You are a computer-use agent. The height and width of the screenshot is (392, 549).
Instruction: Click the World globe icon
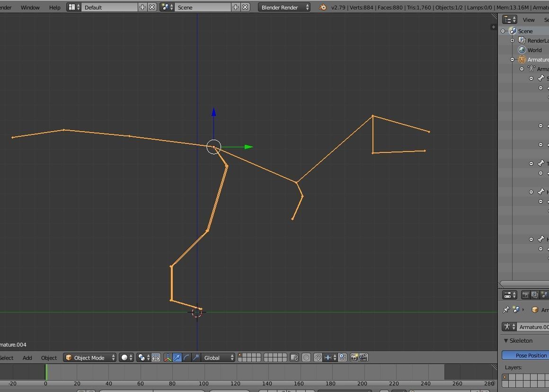[x=522, y=50]
